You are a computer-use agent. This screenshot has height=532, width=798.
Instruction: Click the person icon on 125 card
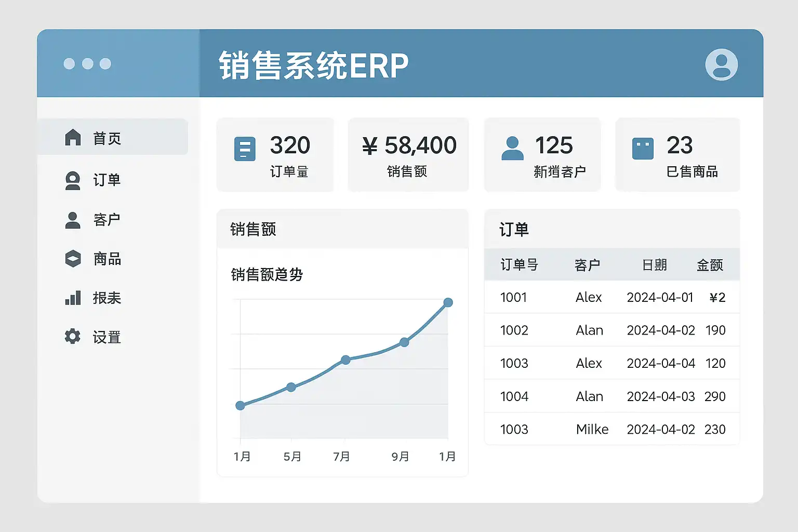(x=512, y=148)
